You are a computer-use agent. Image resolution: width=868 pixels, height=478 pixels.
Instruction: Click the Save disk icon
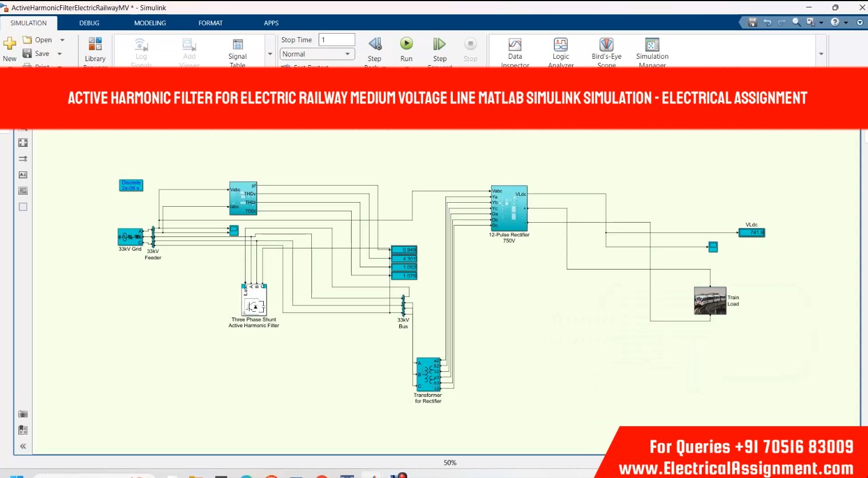(27, 53)
